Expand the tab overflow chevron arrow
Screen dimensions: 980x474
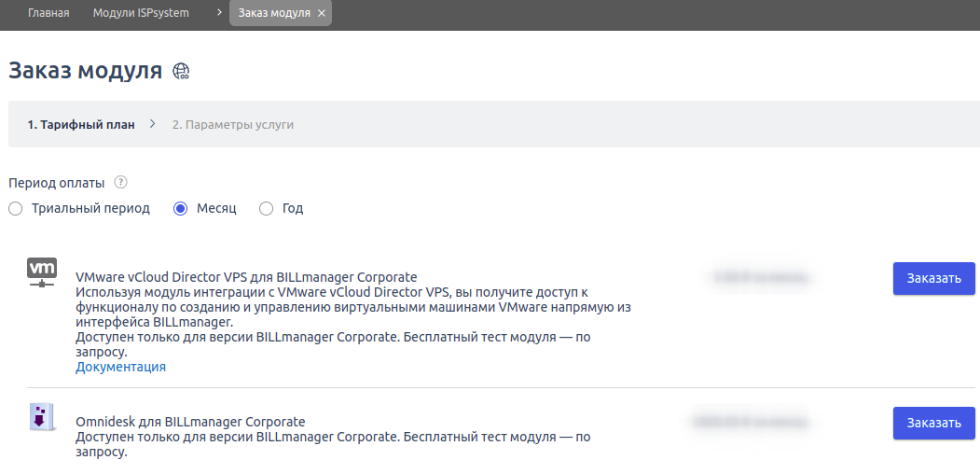(x=219, y=12)
